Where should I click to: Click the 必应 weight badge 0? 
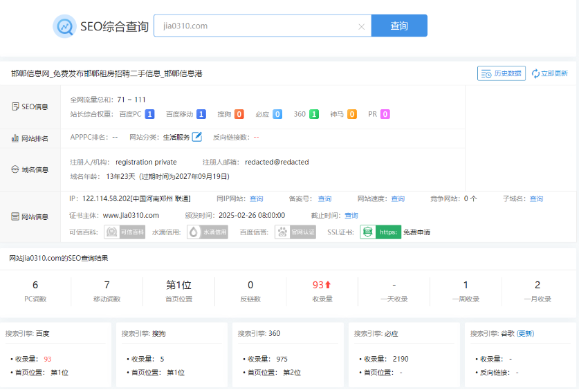277,115
